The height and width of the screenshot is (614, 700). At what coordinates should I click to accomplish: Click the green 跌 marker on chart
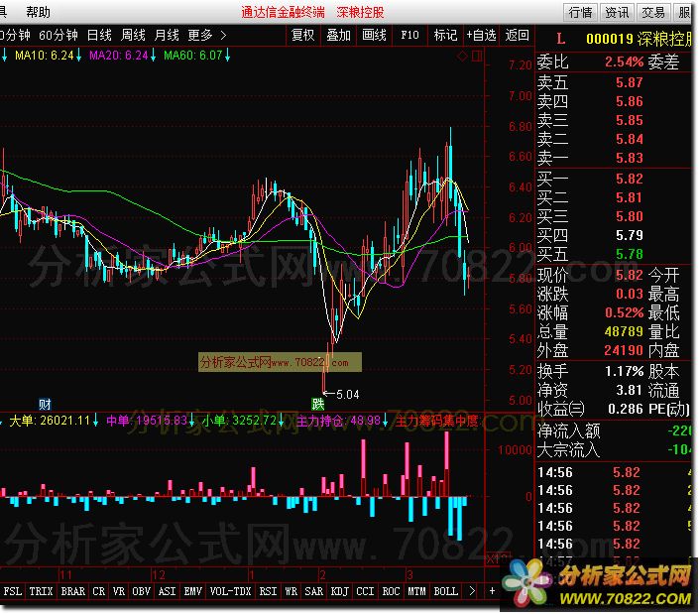(317, 404)
